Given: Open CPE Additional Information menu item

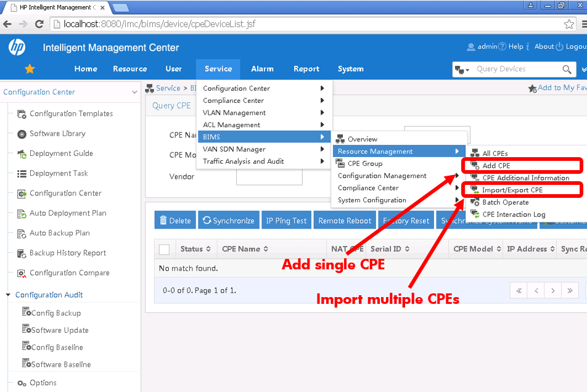Looking at the screenshot, I should click(x=525, y=178).
